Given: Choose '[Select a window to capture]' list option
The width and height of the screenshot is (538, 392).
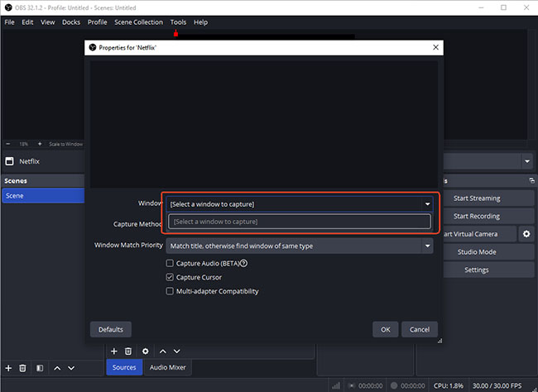Looking at the screenshot, I should (300, 222).
